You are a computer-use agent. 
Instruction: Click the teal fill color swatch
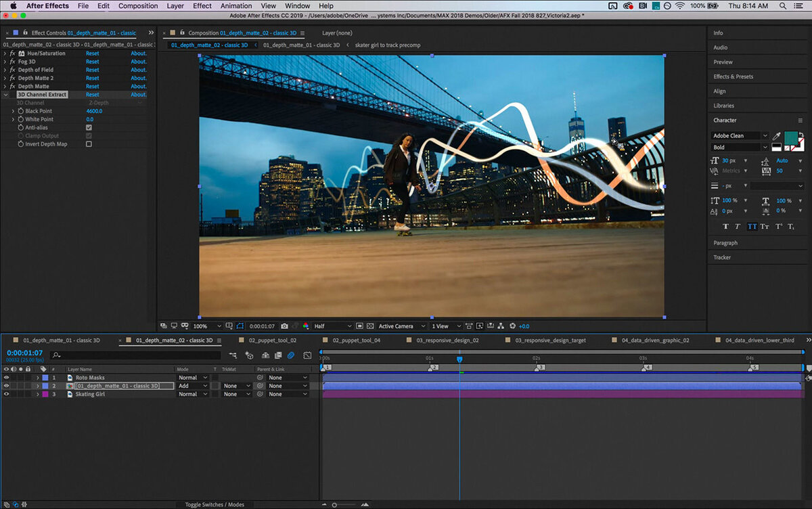pyautogui.click(x=790, y=137)
